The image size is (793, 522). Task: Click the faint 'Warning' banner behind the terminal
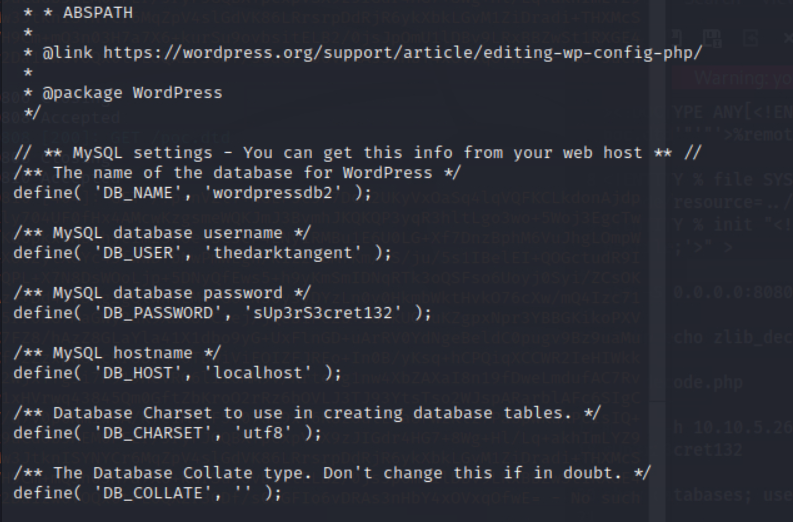(732, 78)
